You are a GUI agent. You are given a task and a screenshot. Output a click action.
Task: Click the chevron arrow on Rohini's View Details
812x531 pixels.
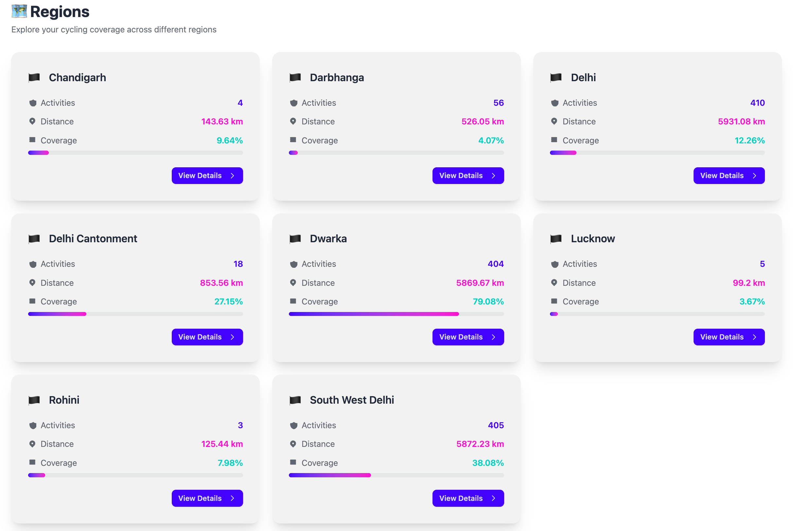click(x=232, y=498)
